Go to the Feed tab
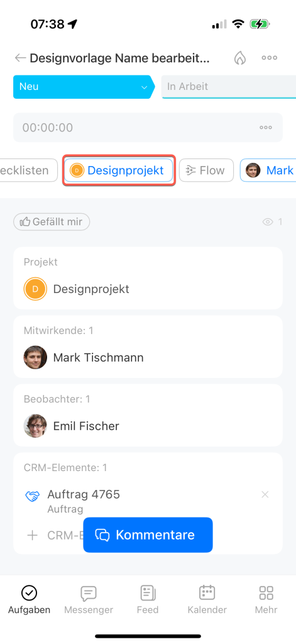 148,599
